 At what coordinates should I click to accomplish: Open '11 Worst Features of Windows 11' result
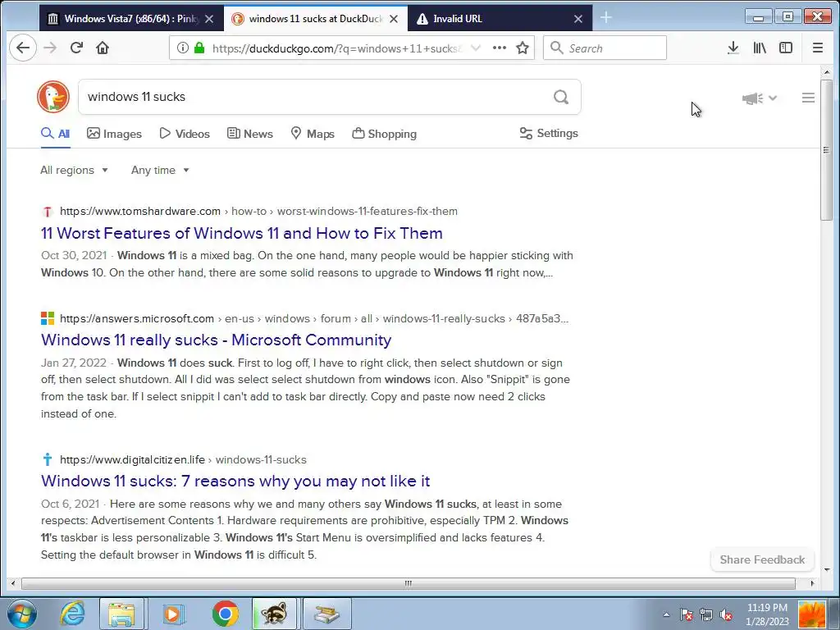(x=242, y=234)
